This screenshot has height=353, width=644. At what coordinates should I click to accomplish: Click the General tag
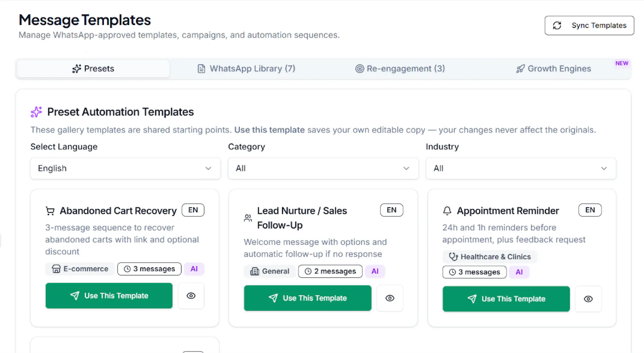270,271
